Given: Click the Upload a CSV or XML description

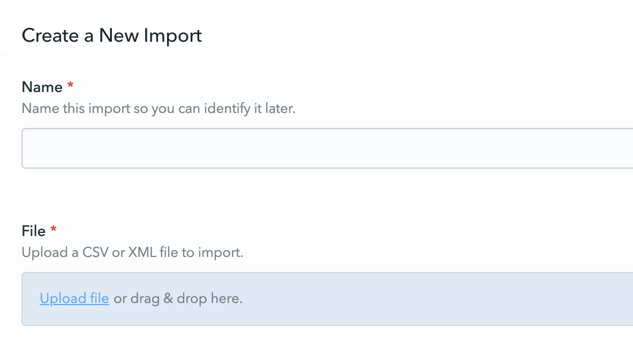Looking at the screenshot, I should 132,252.
